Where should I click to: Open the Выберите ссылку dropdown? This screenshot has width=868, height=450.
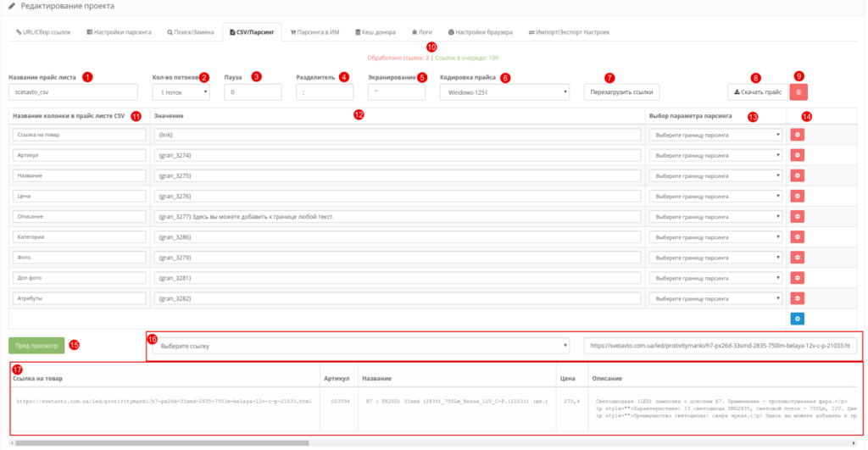[x=361, y=346]
